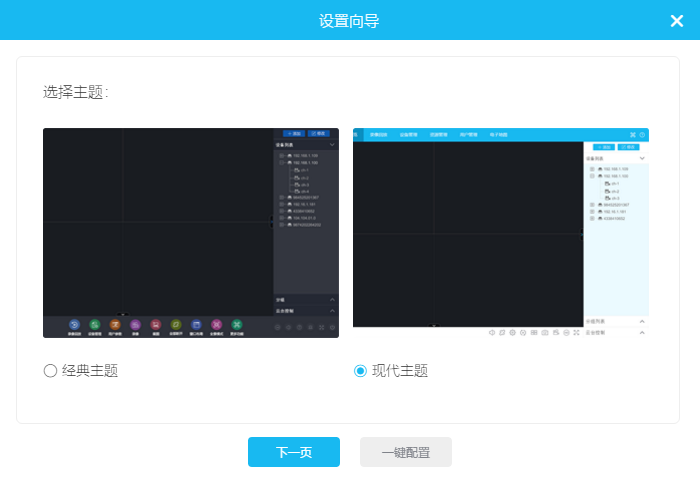Close the 设置向导 dialog

[x=677, y=21]
